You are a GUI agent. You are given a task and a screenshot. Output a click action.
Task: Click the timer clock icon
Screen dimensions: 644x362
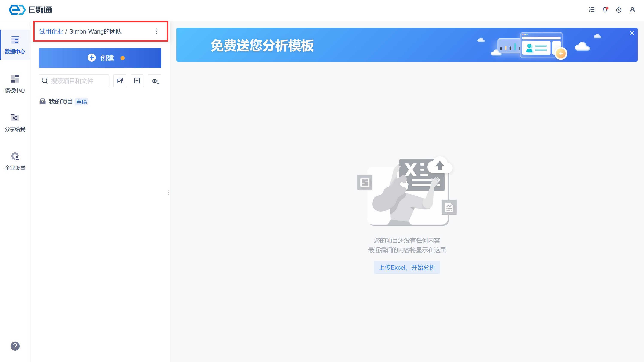(619, 10)
